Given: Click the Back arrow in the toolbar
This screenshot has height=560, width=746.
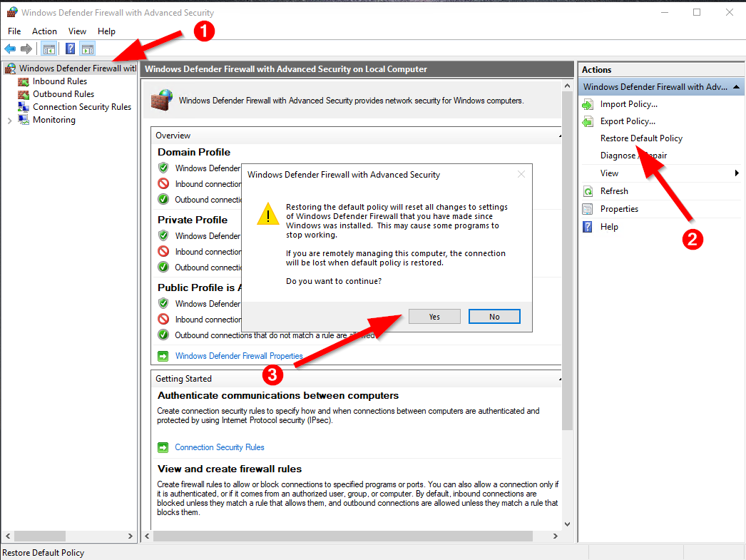Looking at the screenshot, I should pyautogui.click(x=10, y=49).
